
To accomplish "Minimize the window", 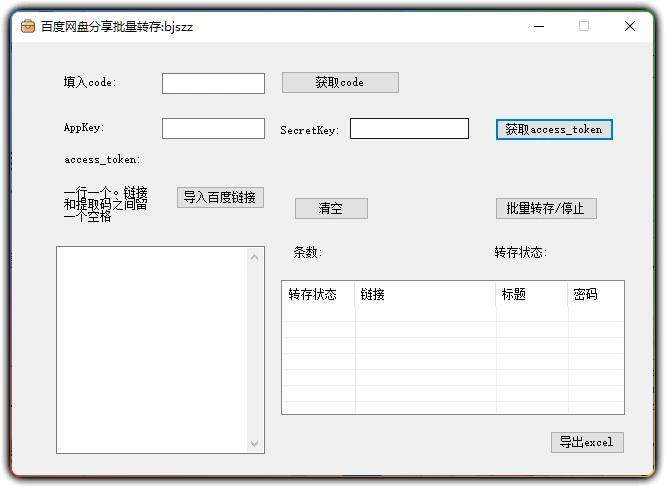I will coord(539,26).
